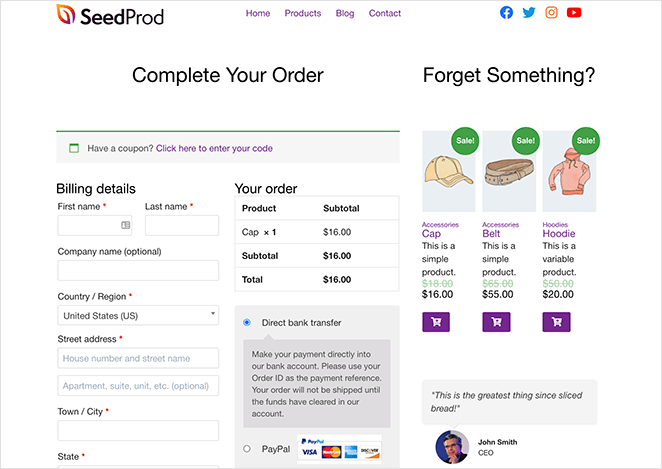The height and width of the screenshot is (469, 662).
Task: Click the Home navigation link
Action: coord(258,13)
